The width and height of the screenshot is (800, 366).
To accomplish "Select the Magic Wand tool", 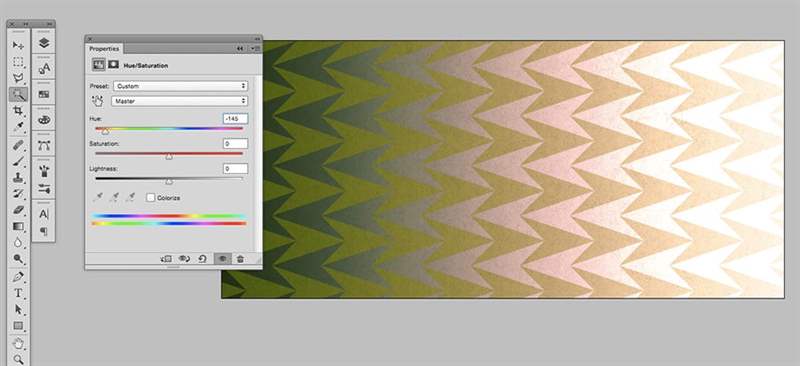I will [18, 94].
